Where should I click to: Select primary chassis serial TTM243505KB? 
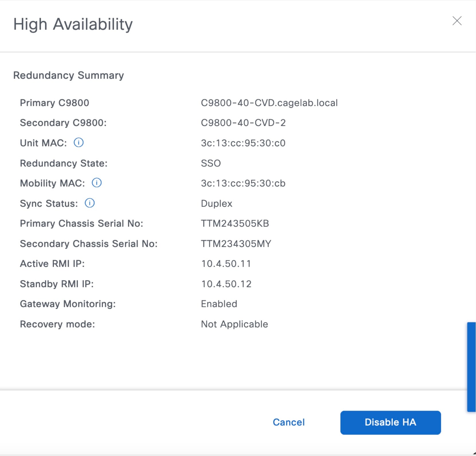coord(235,223)
